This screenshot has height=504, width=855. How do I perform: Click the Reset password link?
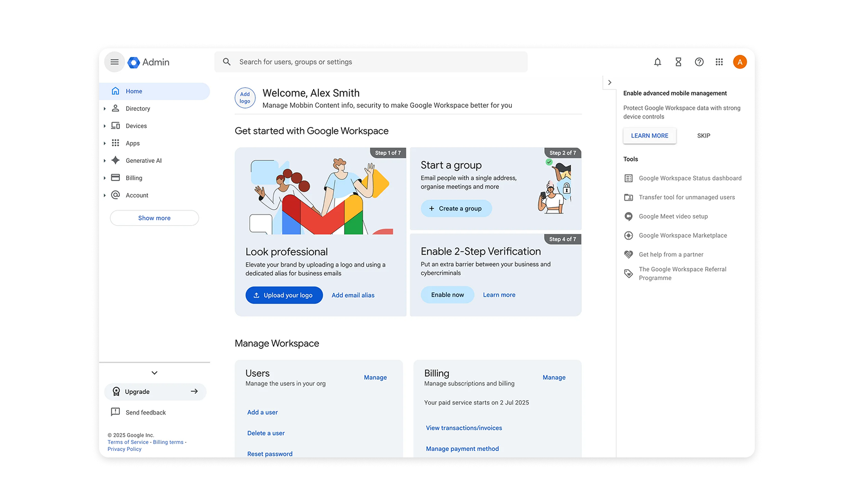pos(270,454)
